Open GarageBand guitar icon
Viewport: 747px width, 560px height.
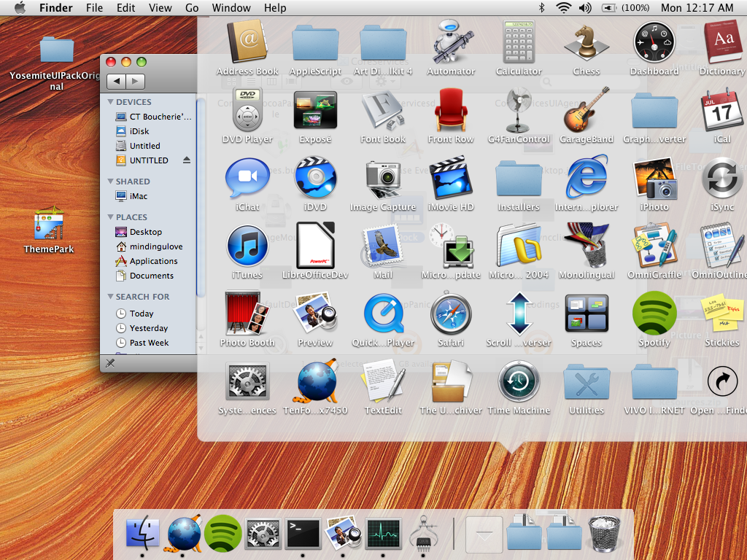[x=587, y=111]
